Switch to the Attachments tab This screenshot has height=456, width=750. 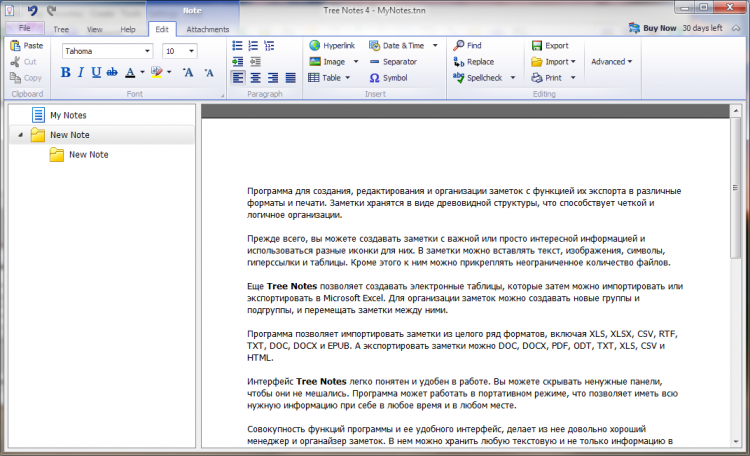point(208,29)
